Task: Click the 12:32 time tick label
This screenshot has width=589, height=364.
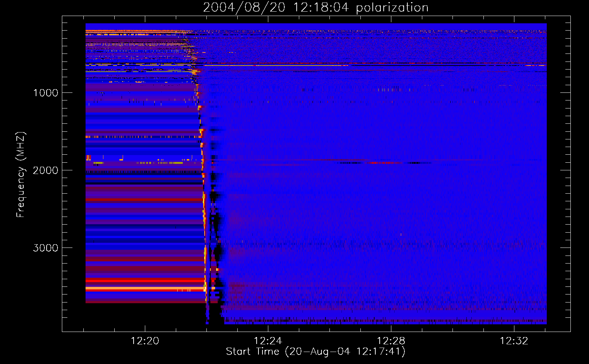Action: point(514,341)
